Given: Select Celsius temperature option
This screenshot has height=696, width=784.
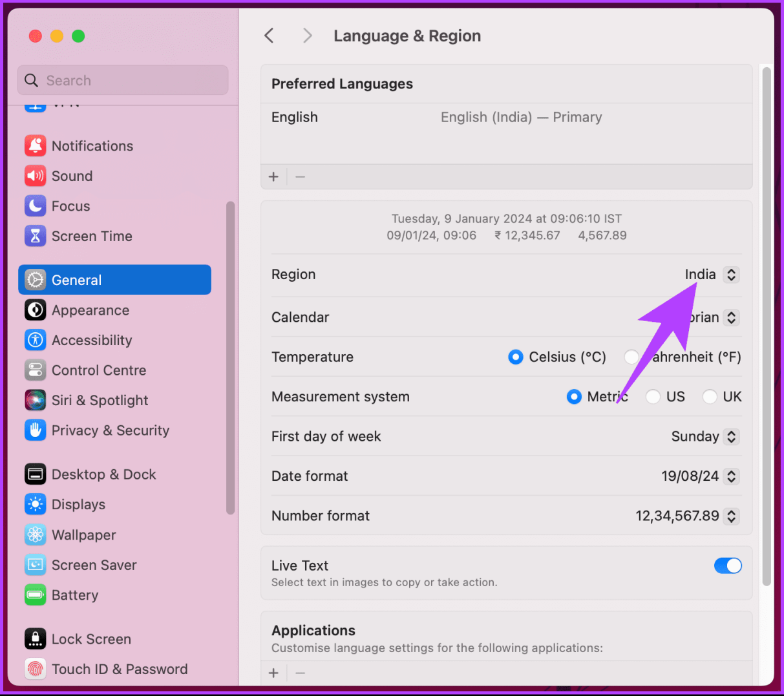Looking at the screenshot, I should pyautogui.click(x=515, y=357).
